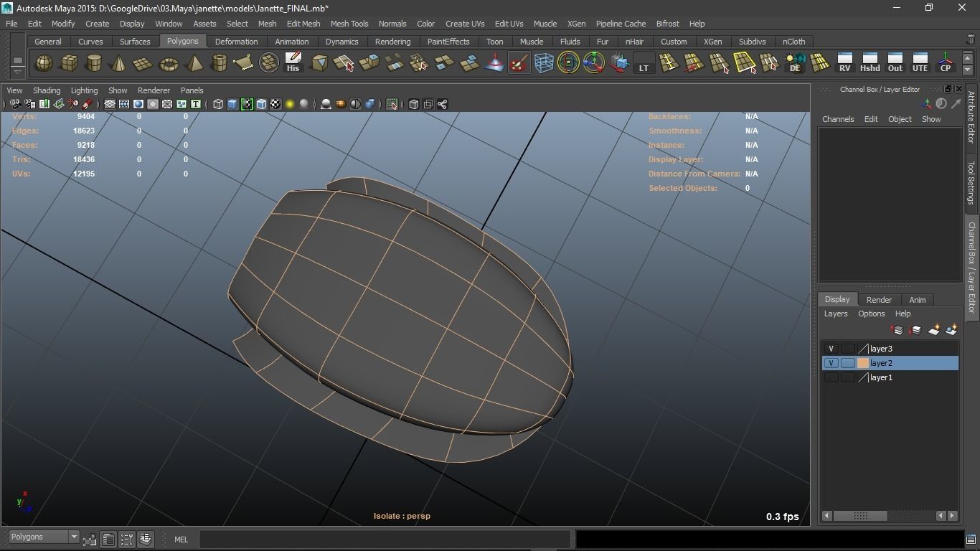Image resolution: width=980 pixels, height=551 pixels.
Task: Create a polygon cylinder from the shelf
Action: pos(94,63)
